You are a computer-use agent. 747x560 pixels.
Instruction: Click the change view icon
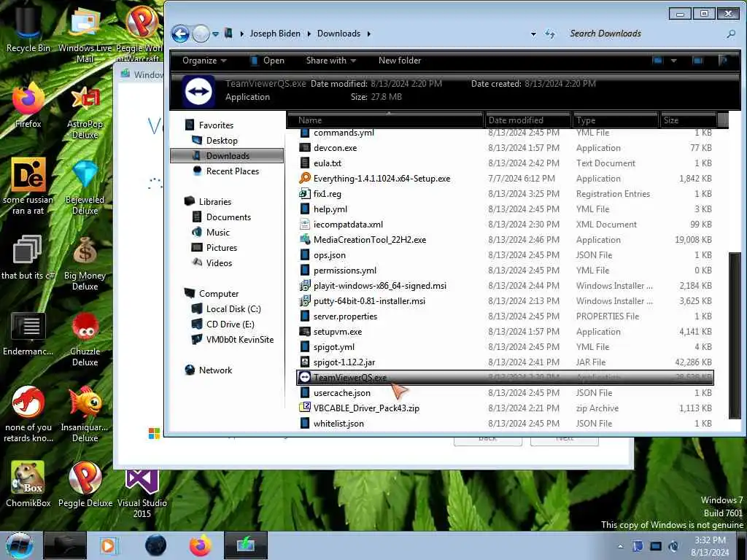point(658,61)
